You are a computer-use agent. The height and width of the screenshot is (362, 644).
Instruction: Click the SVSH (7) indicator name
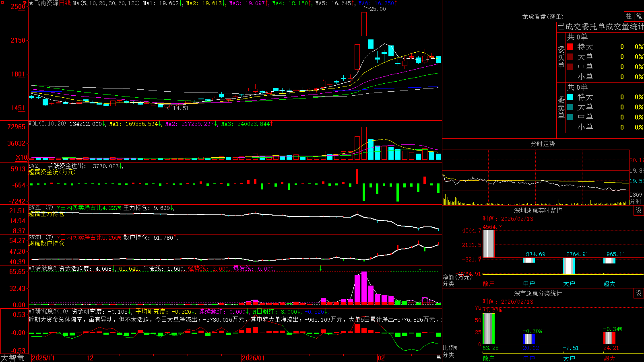[41, 238]
